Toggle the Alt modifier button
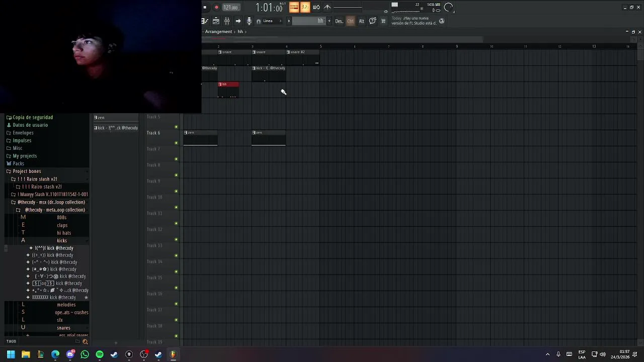This screenshot has height=362, width=644. 361,21
